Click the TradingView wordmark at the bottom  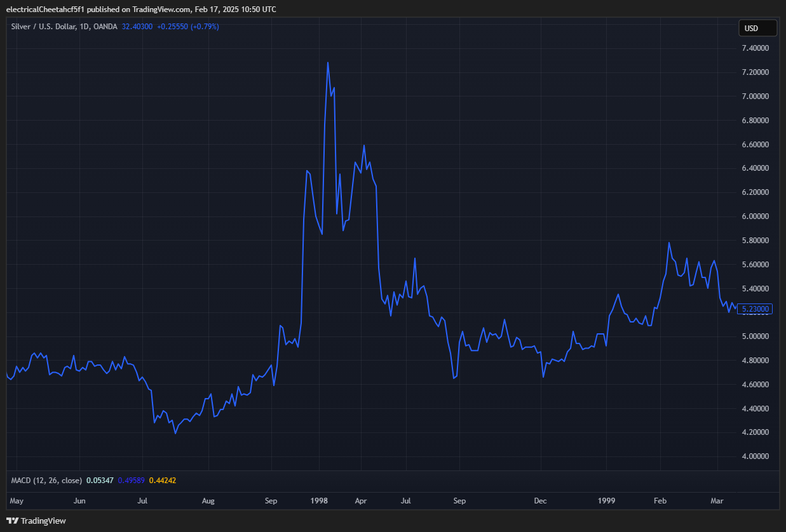pos(42,521)
